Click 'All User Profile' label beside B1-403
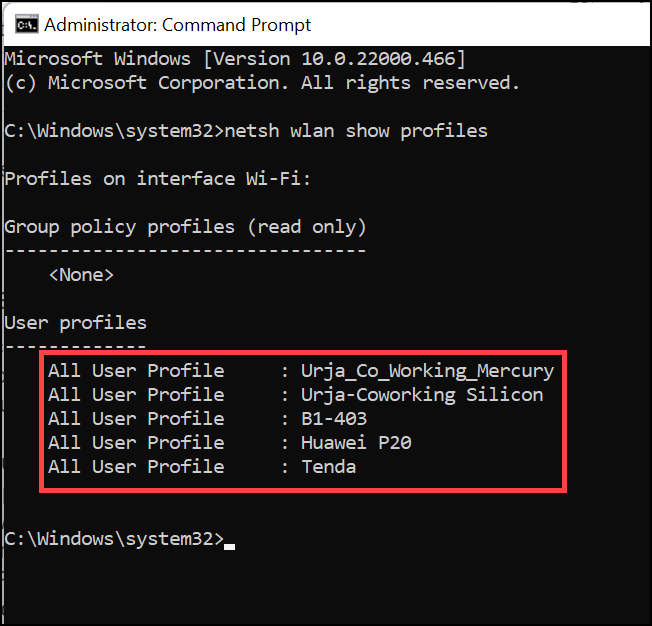The height and width of the screenshot is (626, 652). click(136, 419)
